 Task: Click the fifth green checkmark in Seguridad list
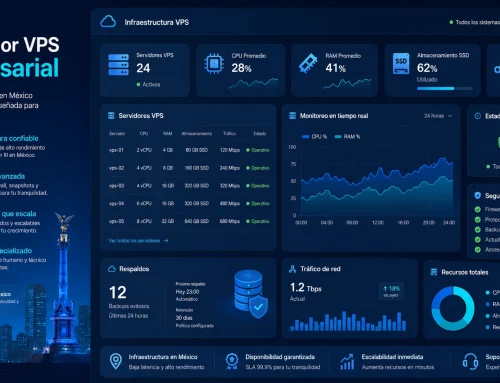coord(478,250)
